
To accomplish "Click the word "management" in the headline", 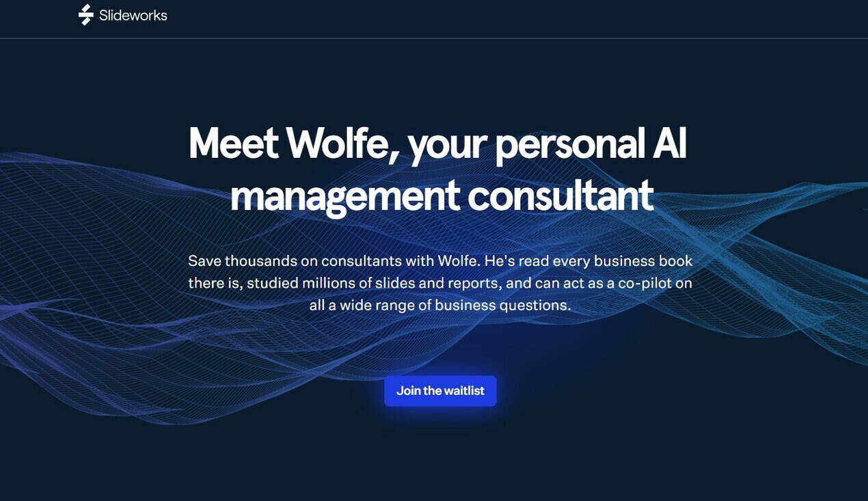I will pos(344,195).
